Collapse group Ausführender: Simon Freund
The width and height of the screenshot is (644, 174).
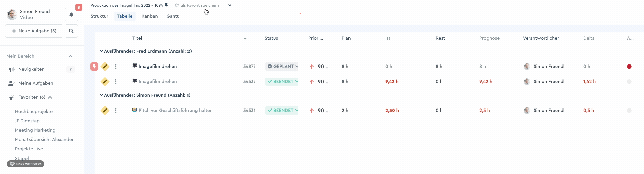(x=101, y=95)
